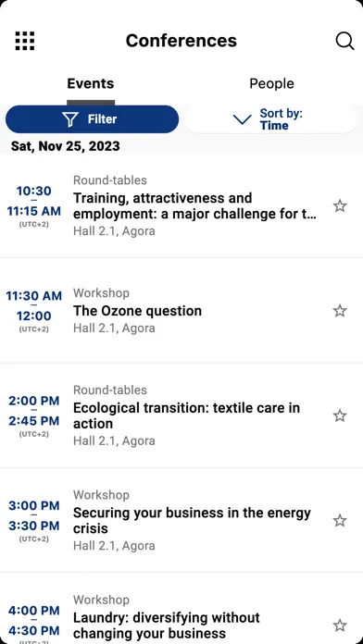Click the chevron next to Sort by
Viewport: 363px width, 644px height.
[242, 119]
